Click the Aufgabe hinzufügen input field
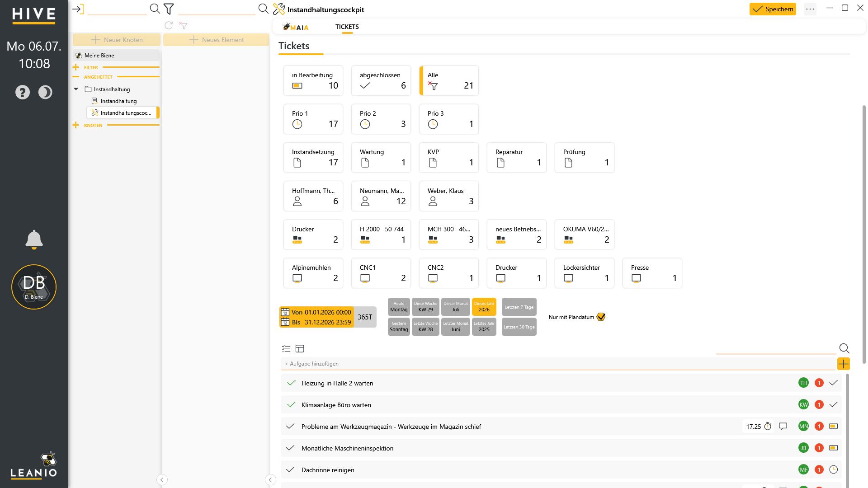This screenshot has height=488, width=868. click(558, 364)
